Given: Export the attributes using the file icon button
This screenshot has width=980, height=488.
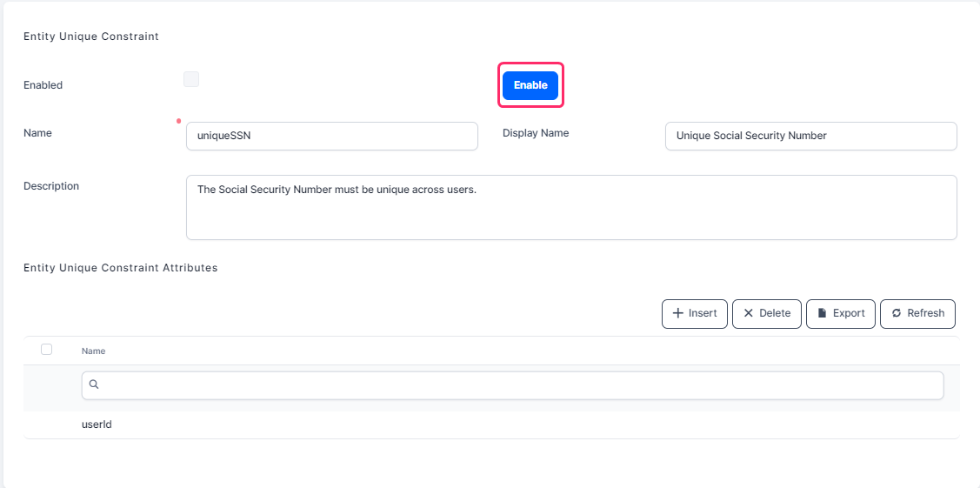Looking at the screenshot, I should (840, 313).
